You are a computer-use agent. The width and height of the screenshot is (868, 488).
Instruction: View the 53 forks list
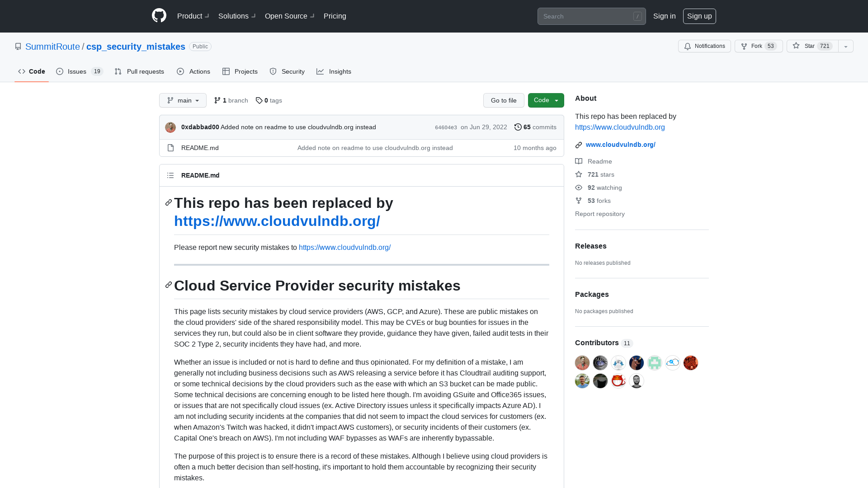(x=593, y=201)
